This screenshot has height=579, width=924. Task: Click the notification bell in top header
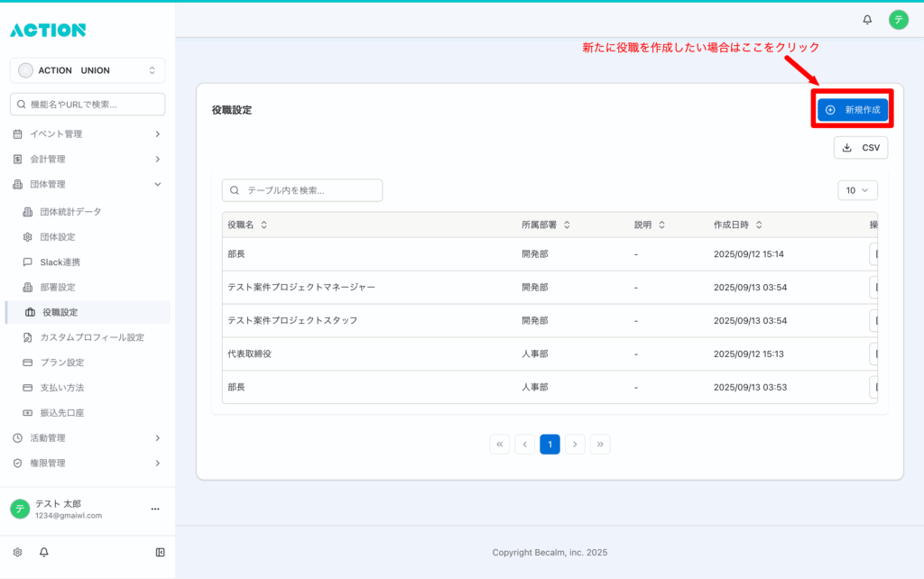click(867, 20)
